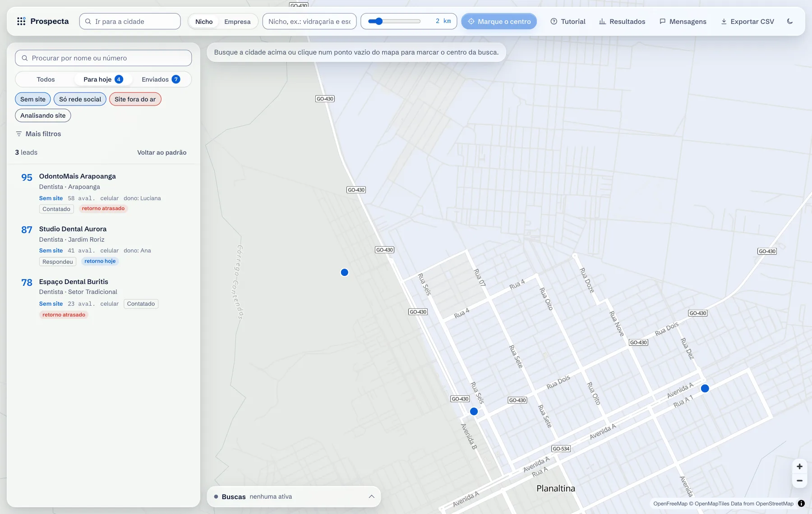Click Marque o centro button
Screen dimensions: 812x514
(x=499, y=21)
